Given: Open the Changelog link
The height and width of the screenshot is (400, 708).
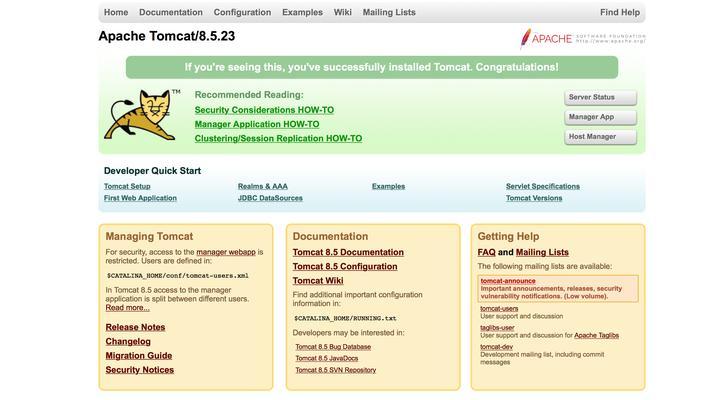Looking at the screenshot, I should point(128,341).
